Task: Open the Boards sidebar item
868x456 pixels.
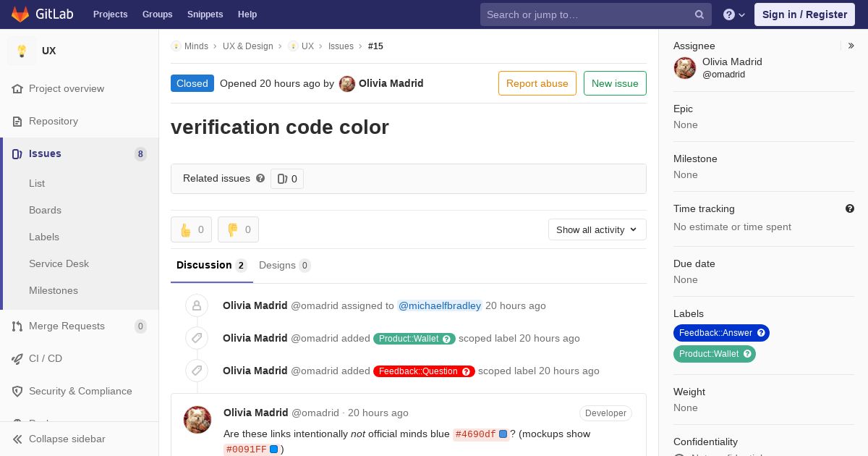Action: pyautogui.click(x=45, y=210)
